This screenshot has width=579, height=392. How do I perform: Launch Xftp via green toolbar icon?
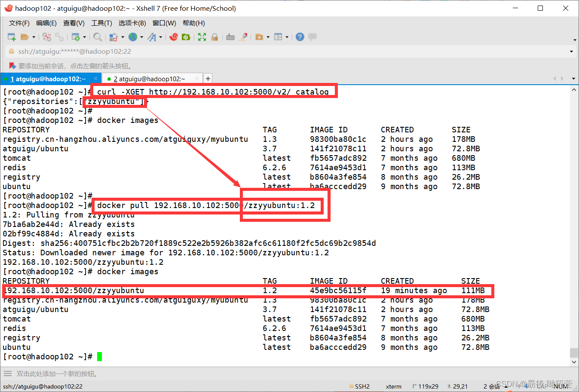point(186,37)
